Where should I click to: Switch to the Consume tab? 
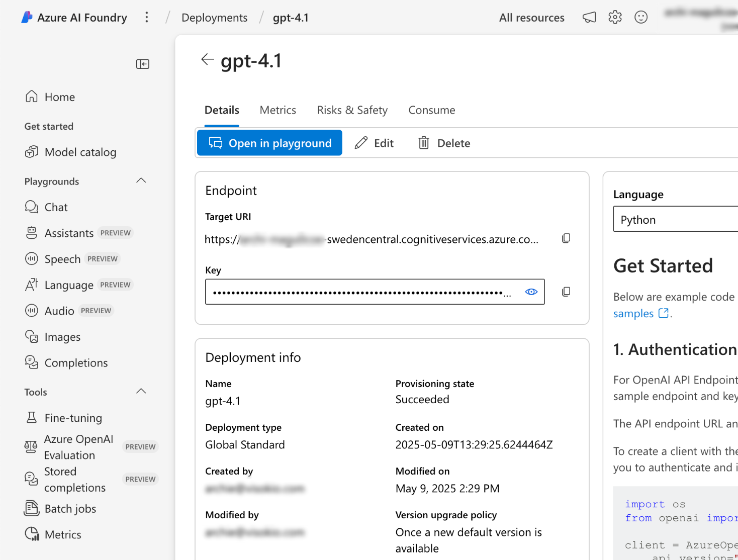click(x=432, y=110)
